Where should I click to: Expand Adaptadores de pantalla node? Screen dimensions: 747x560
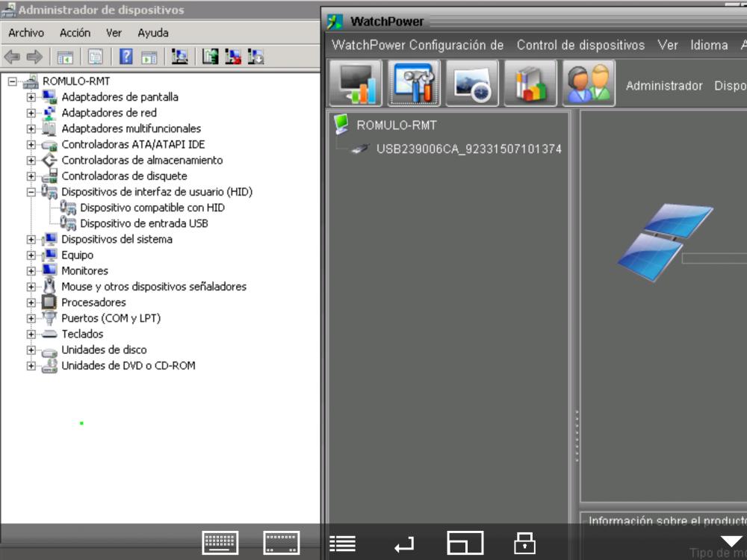click(31, 97)
